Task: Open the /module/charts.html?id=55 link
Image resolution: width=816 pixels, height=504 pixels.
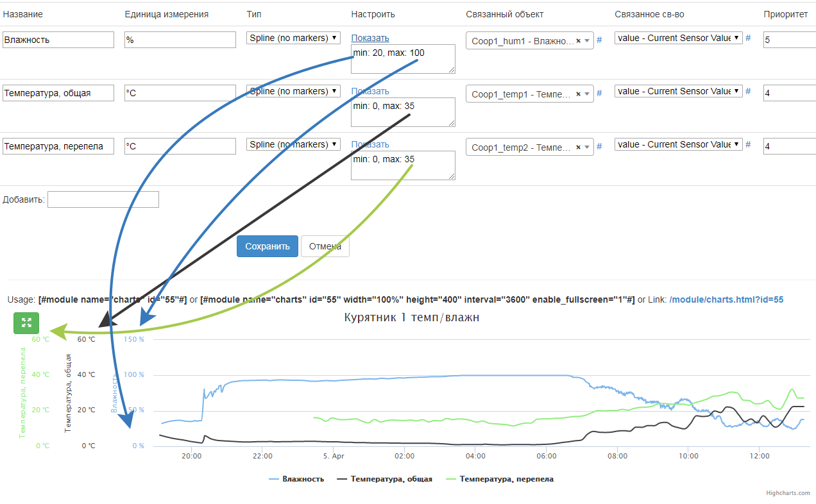Action: pos(726,299)
